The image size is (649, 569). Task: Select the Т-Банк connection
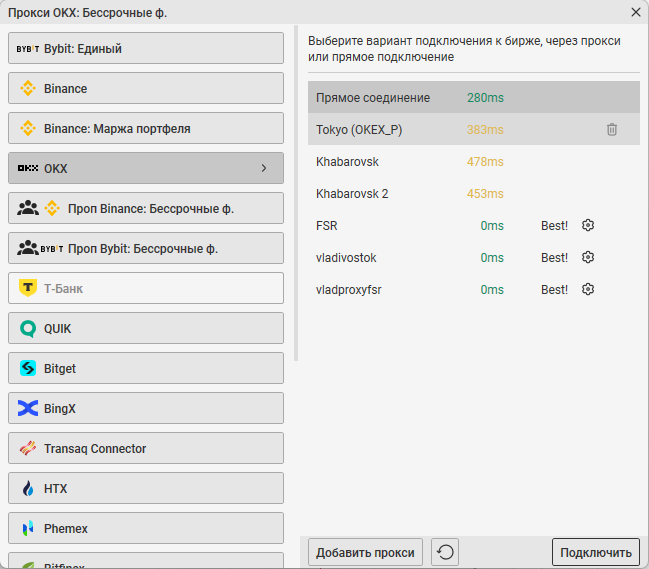point(146,289)
